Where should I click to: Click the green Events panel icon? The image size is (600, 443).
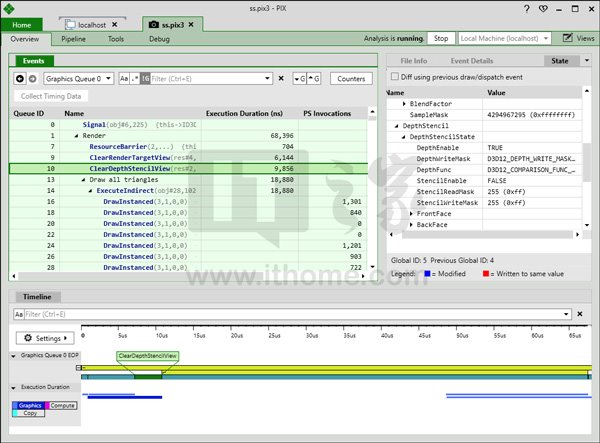16,61
